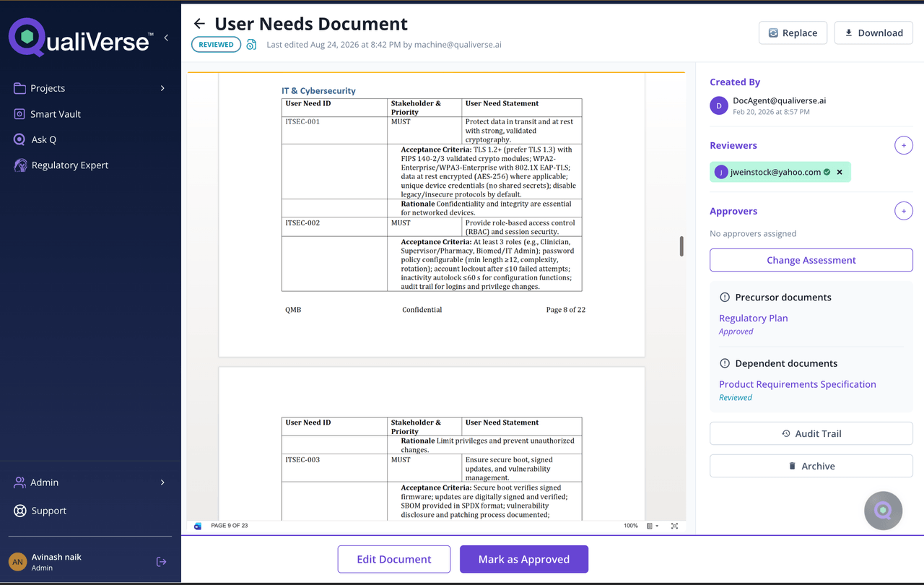Click the AN user avatar

[17, 562]
